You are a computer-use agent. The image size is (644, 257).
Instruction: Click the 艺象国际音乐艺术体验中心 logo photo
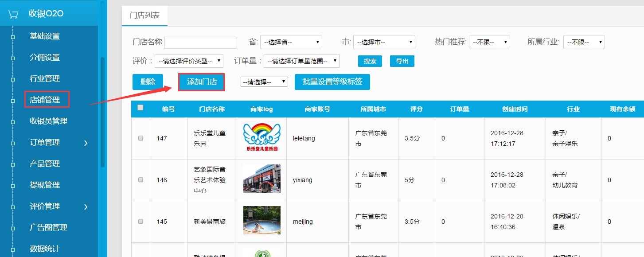[262, 179]
